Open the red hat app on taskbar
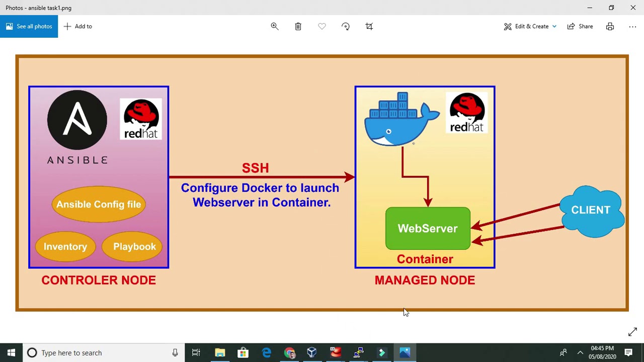Image resolution: width=644 pixels, height=362 pixels. [335, 352]
